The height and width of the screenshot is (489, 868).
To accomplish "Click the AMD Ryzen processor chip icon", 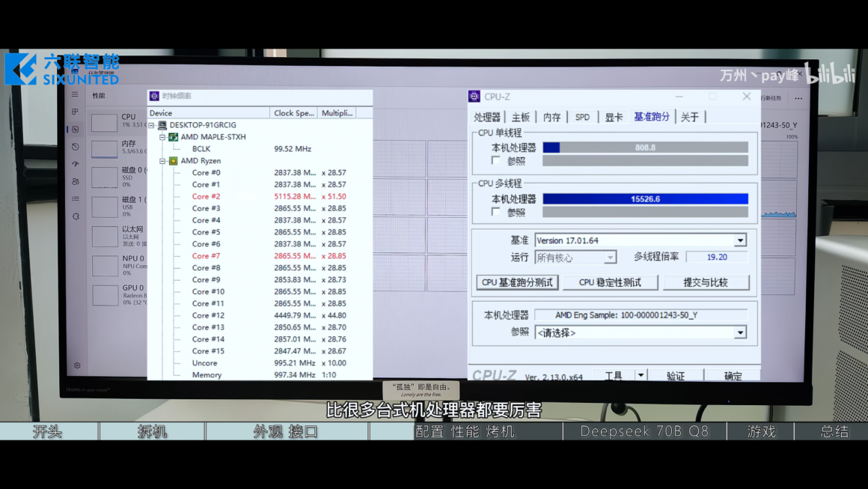I will (x=174, y=160).
